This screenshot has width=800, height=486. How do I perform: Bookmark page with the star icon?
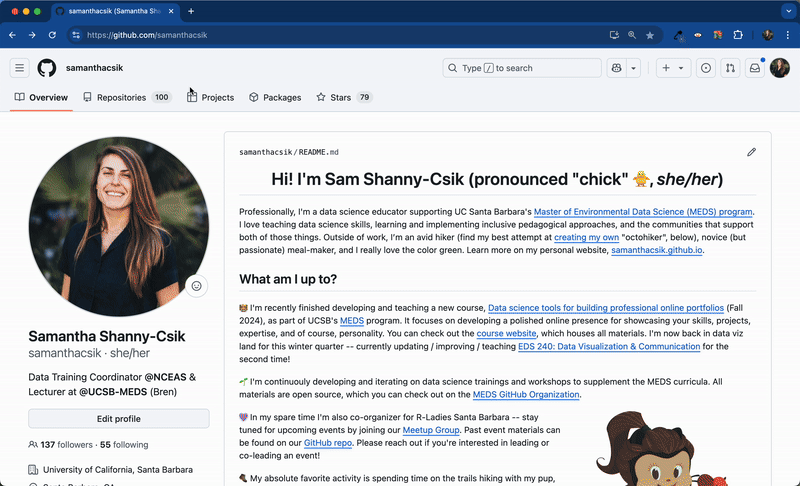click(650, 35)
